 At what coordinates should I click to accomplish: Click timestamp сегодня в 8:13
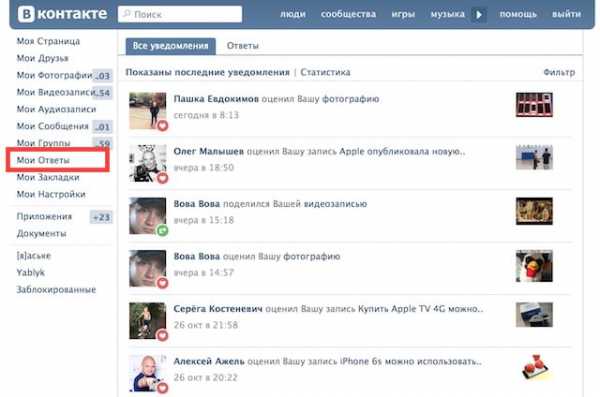206,115
